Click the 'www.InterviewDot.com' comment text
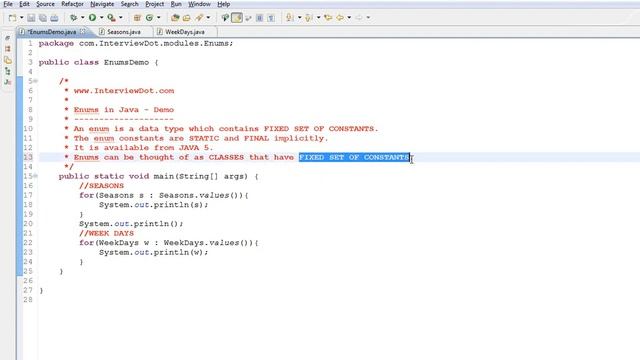640x360 pixels. pyautogui.click(x=124, y=91)
